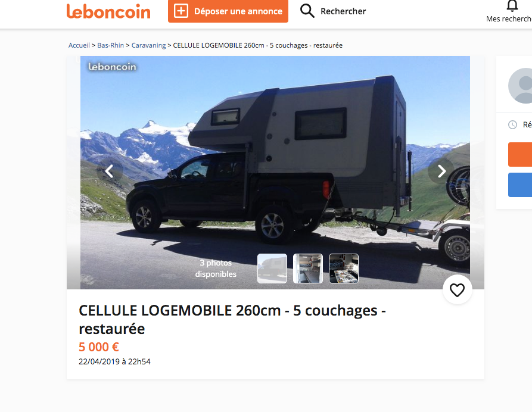Click the clock icon in seller panel
Screen dimensions: 532x412
pyautogui.click(x=512, y=125)
